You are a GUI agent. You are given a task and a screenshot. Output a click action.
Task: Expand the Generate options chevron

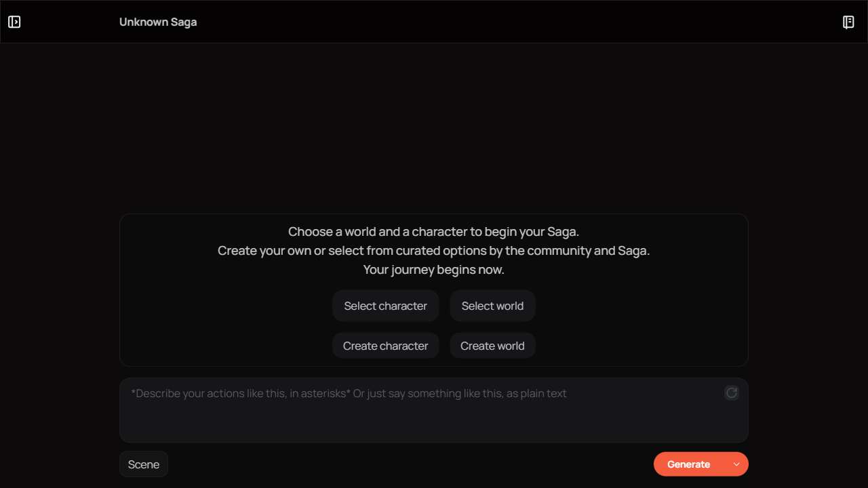point(736,464)
